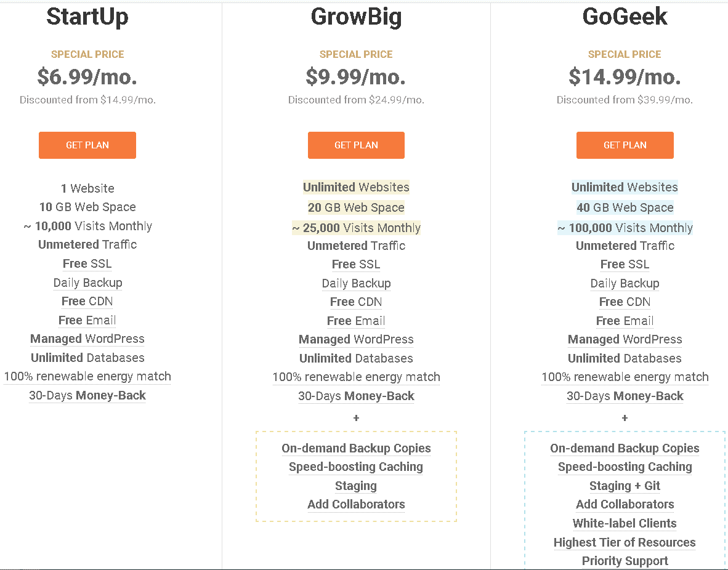
Task: Open StartUp's Free SSL feature tooltip
Action: [87, 263]
